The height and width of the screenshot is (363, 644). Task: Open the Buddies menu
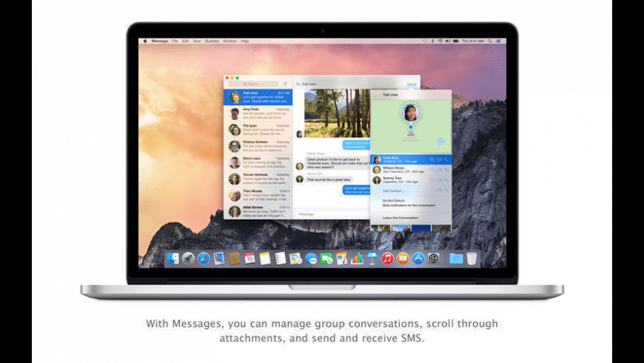click(212, 41)
